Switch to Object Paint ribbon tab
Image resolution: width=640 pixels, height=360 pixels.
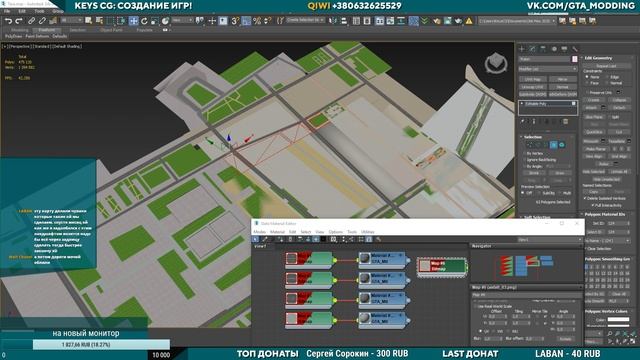pyautogui.click(x=111, y=30)
